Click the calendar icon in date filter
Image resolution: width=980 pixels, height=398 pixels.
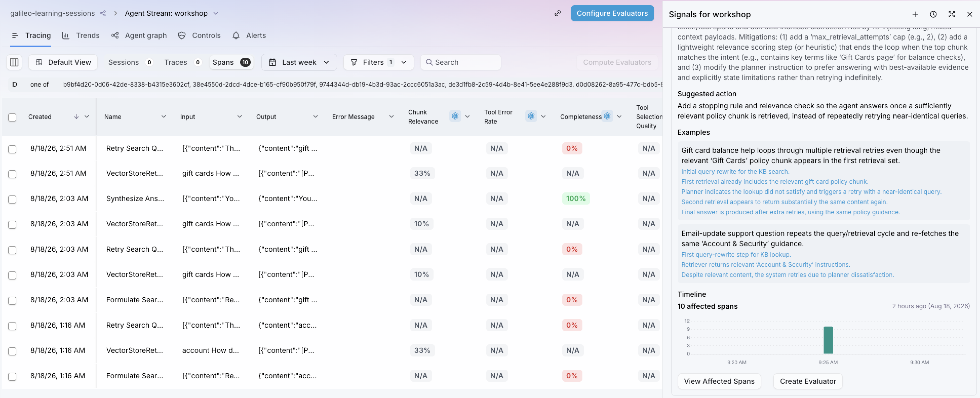point(272,62)
